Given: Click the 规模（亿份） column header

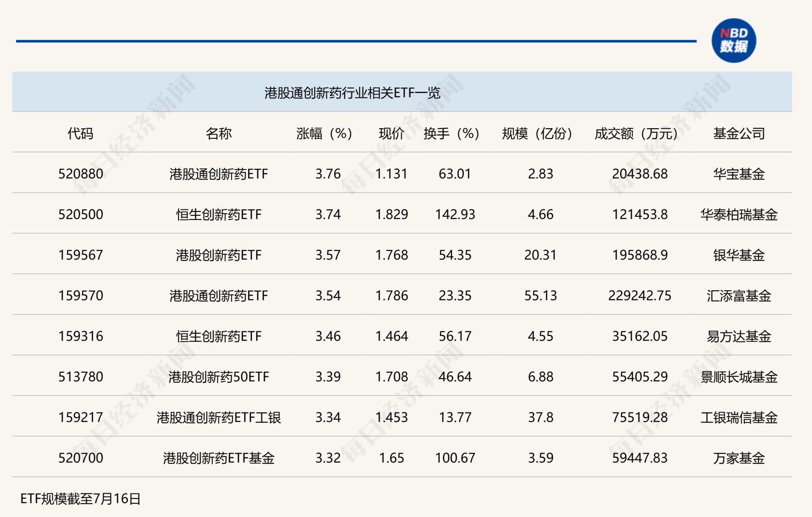Looking at the screenshot, I should tap(537, 134).
